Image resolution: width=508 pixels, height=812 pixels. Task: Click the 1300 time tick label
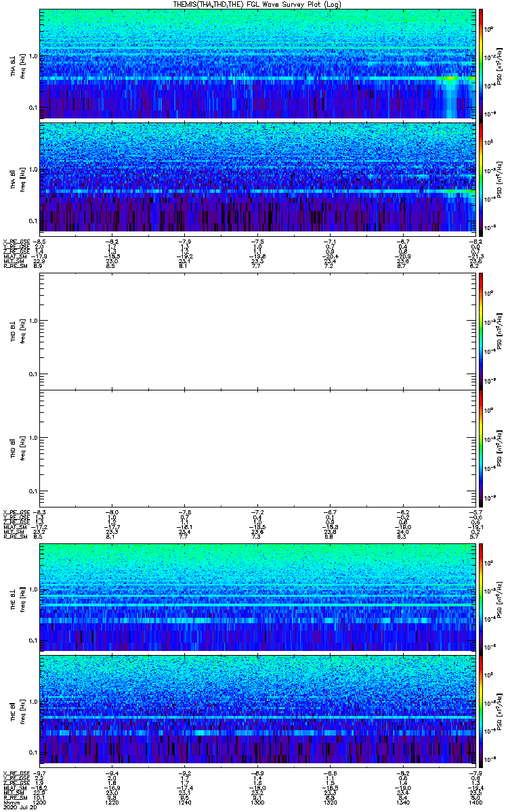pyautogui.click(x=258, y=803)
